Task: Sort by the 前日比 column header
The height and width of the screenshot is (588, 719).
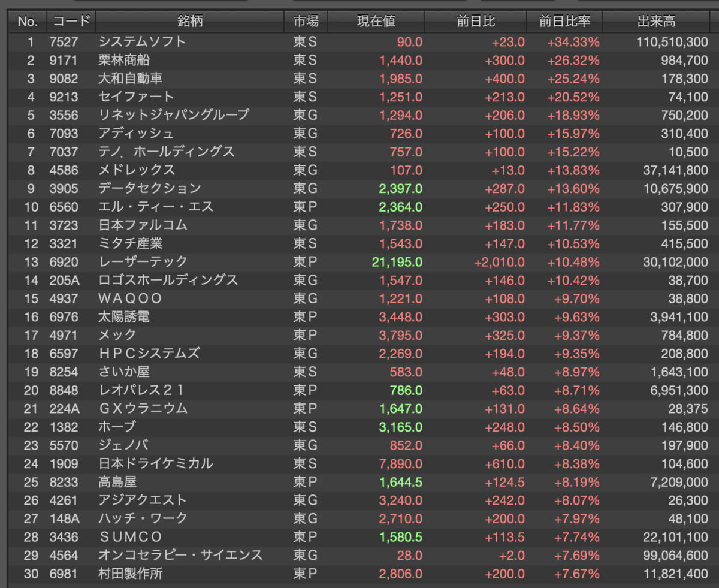Action: [476, 22]
